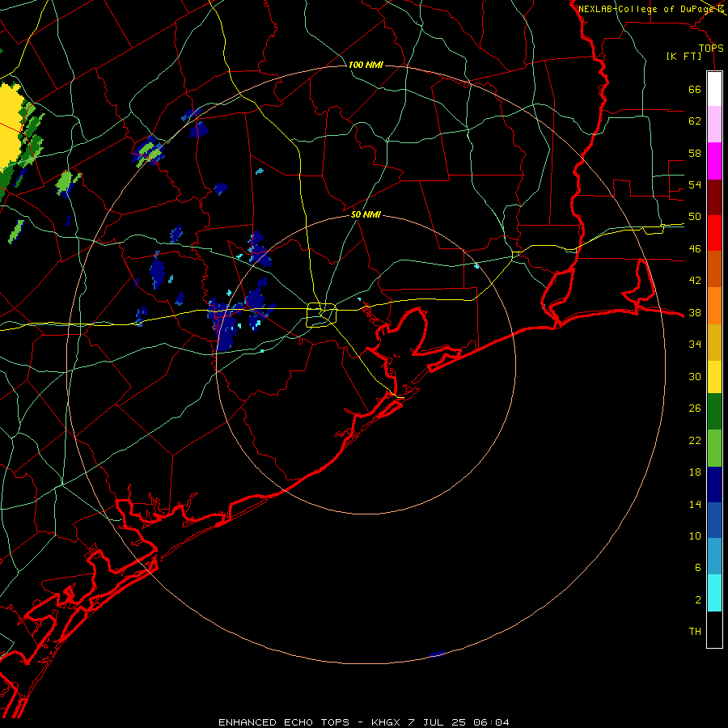Image resolution: width=728 pixels, height=728 pixels.
Task: Click the 'NEXLAB-College of DuPage' credit text
Action: tap(646, 9)
